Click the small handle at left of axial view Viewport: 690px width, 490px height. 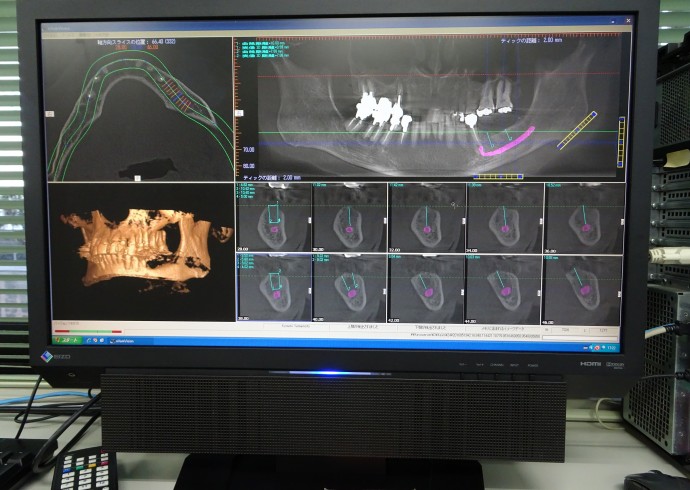[49, 114]
